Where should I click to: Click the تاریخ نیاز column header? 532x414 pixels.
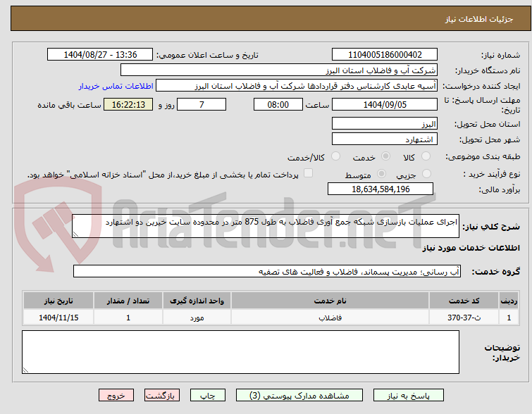point(58,301)
